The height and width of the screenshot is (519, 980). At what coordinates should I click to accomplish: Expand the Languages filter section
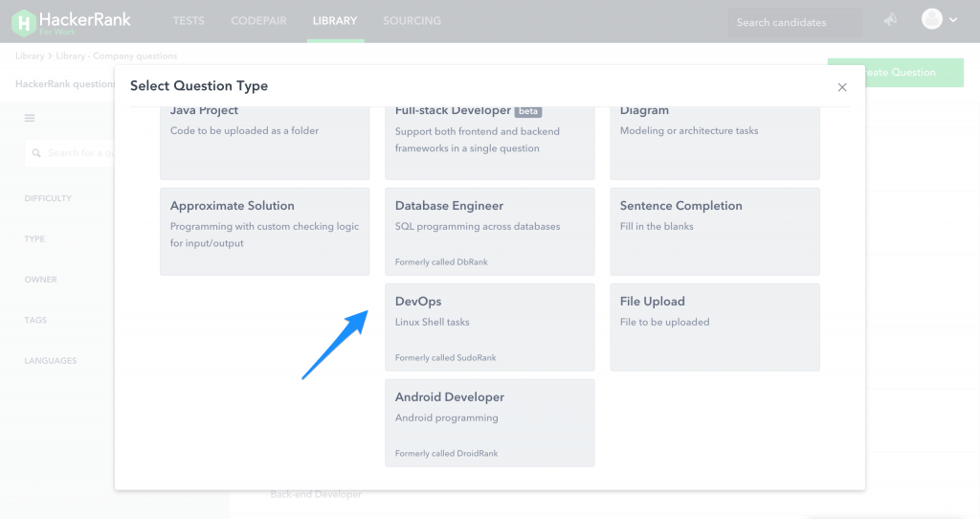pos(51,361)
